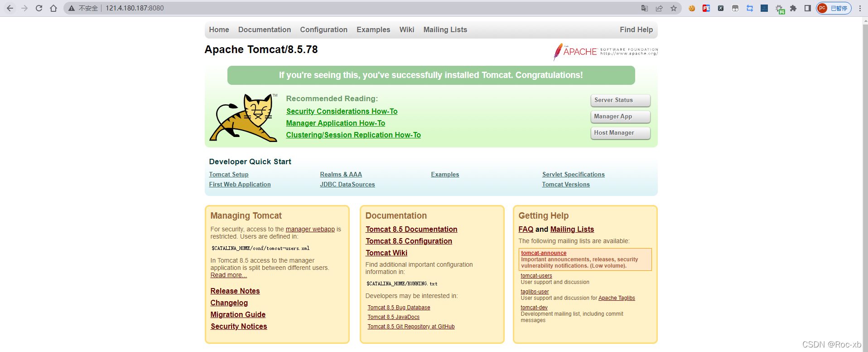This screenshot has height=352, width=868.
Task: Open Find Help in the top navigation
Action: click(636, 29)
